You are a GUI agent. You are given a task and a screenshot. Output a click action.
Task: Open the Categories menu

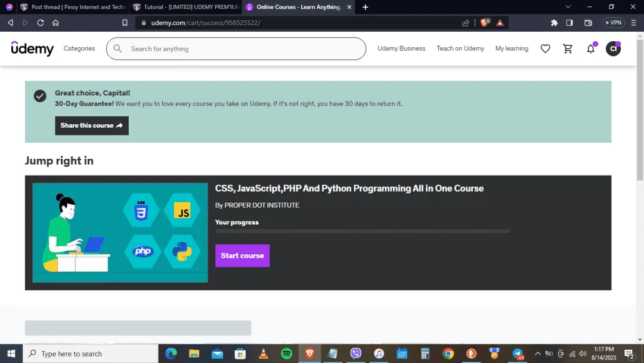(79, 48)
